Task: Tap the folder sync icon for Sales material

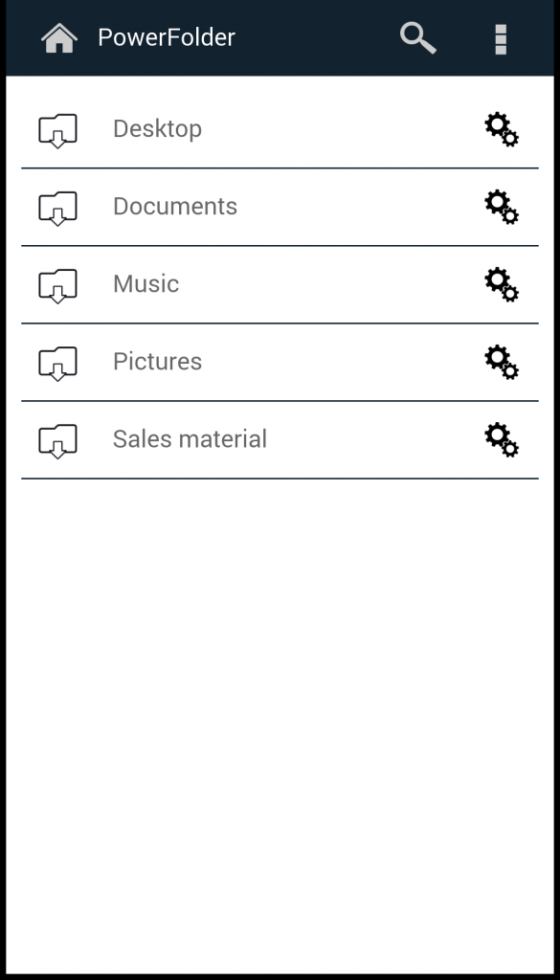Action: [x=57, y=439]
